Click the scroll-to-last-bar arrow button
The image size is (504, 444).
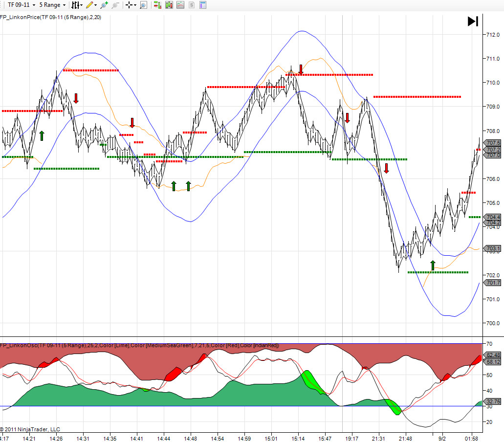coord(473,21)
